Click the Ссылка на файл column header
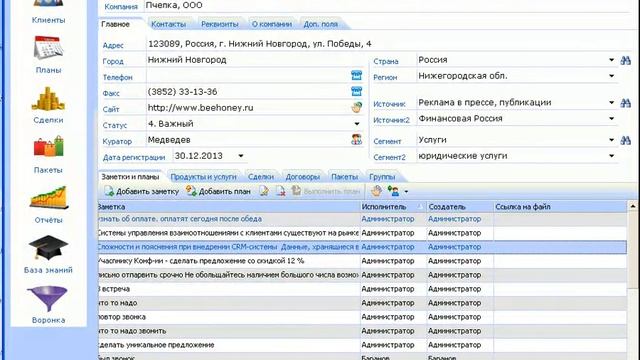This screenshot has width=640, height=360. tap(560, 207)
